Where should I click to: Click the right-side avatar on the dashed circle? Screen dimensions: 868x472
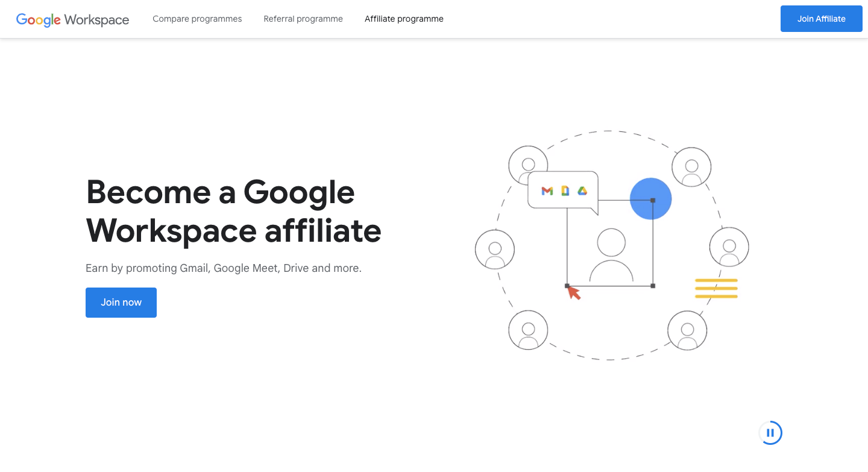click(x=729, y=247)
